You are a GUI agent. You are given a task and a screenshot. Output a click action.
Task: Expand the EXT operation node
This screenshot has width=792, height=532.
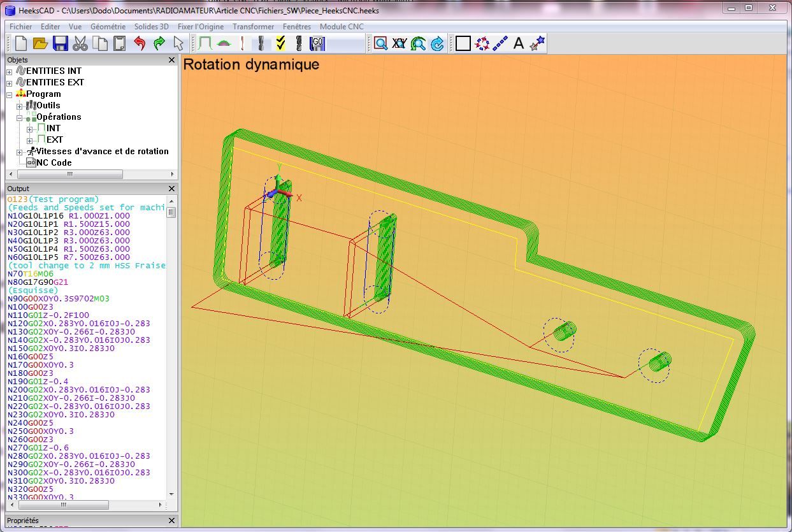30,140
